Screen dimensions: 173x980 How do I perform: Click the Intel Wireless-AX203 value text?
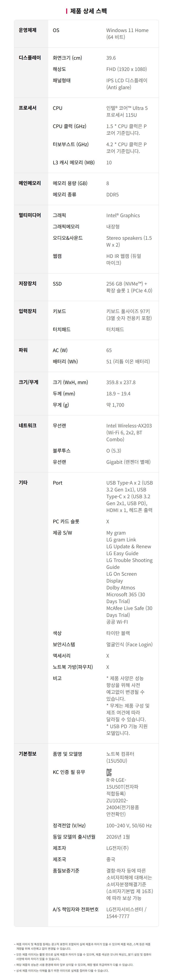tap(129, 426)
